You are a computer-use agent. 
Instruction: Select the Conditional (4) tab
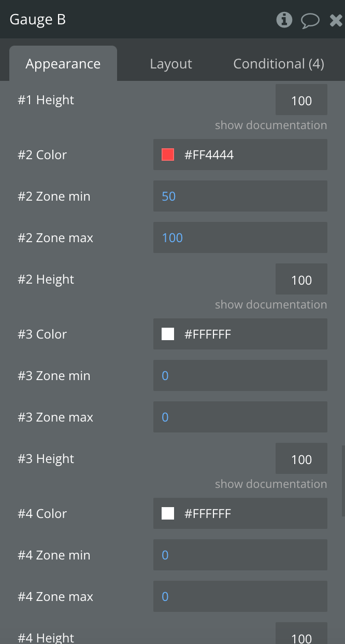[279, 64]
